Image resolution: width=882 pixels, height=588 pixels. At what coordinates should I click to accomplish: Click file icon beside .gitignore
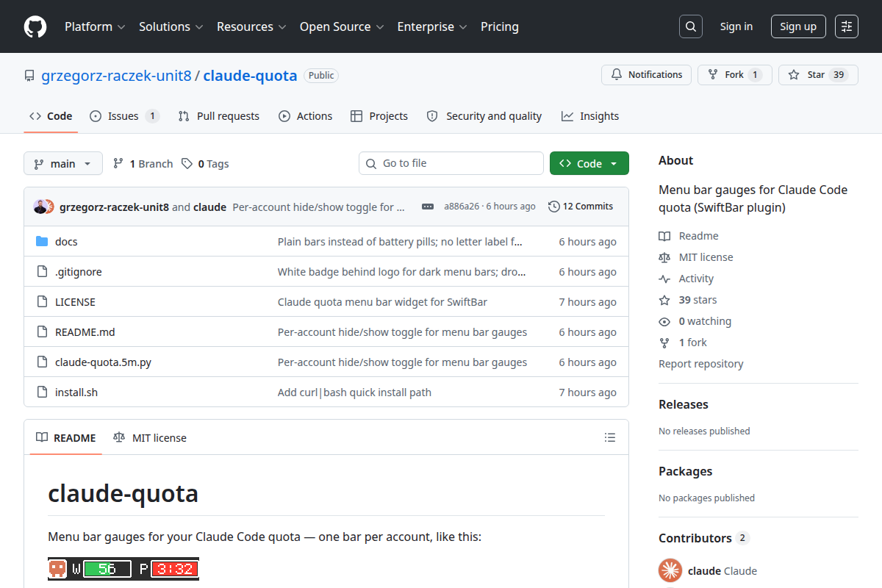[x=42, y=271]
